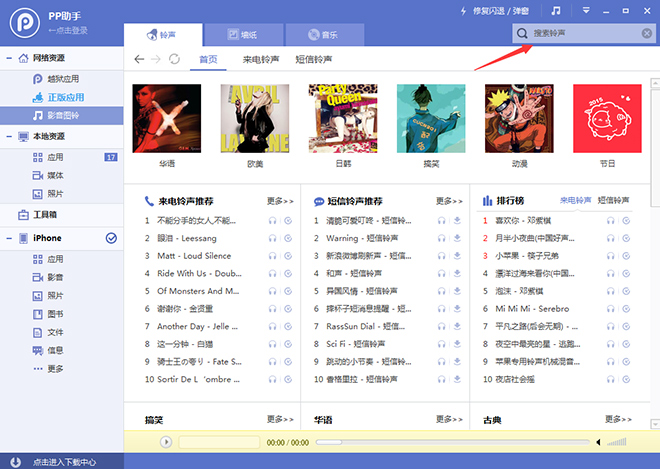
Task: Play the ringtone using bottom play button
Action: (x=166, y=442)
